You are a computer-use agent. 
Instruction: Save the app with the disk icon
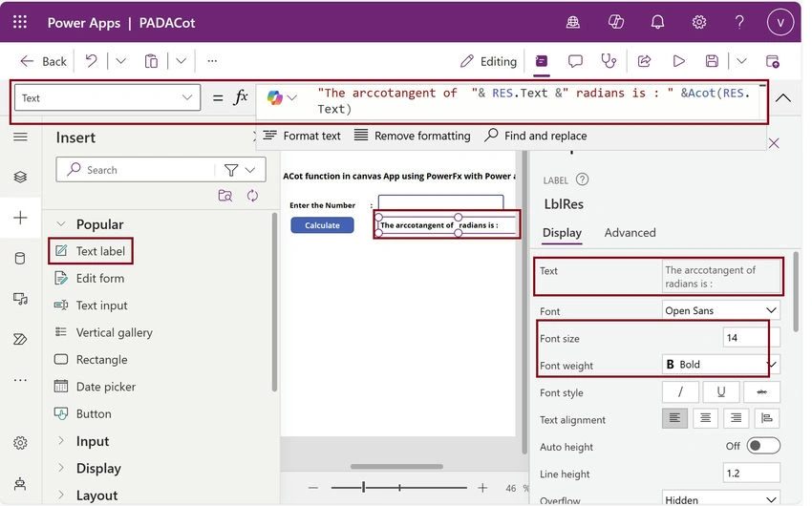tap(712, 61)
